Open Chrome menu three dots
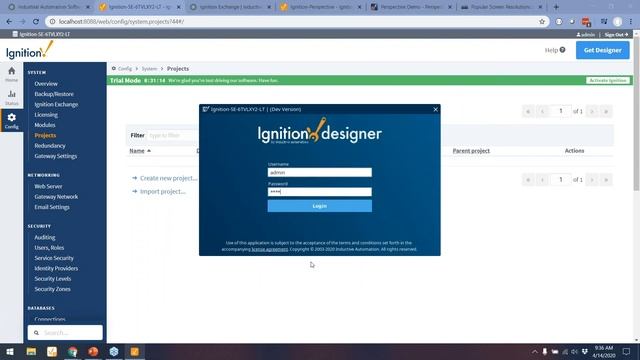640x360 pixels. click(631, 22)
